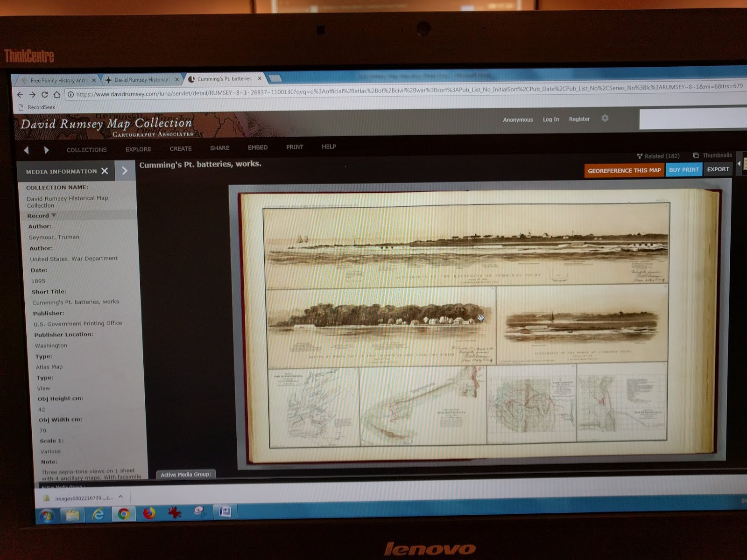Launch Internet Explorer from taskbar
Viewport: 747px width, 560px height.
pos(98,514)
